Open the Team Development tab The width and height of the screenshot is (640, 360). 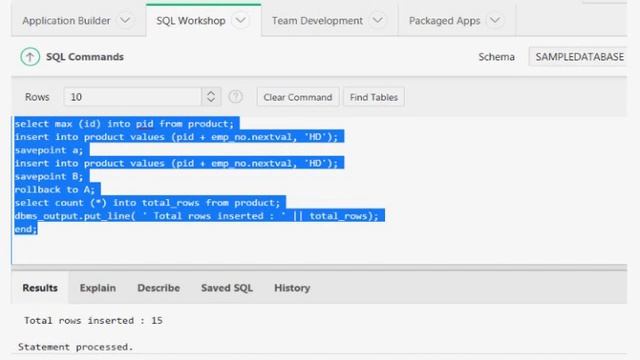317,20
